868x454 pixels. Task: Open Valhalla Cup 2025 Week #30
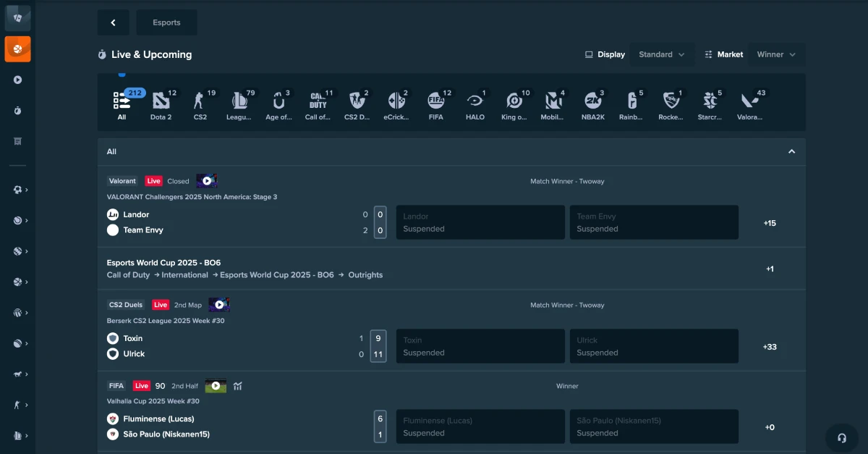click(x=153, y=401)
